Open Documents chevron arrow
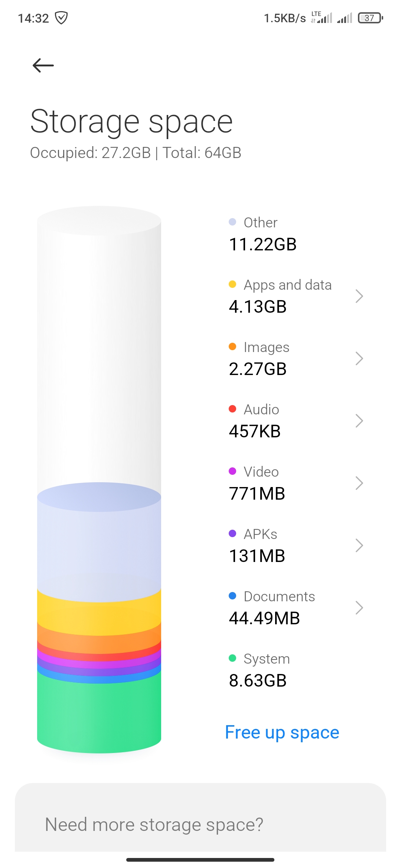The width and height of the screenshot is (401, 868). coord(359,608)
